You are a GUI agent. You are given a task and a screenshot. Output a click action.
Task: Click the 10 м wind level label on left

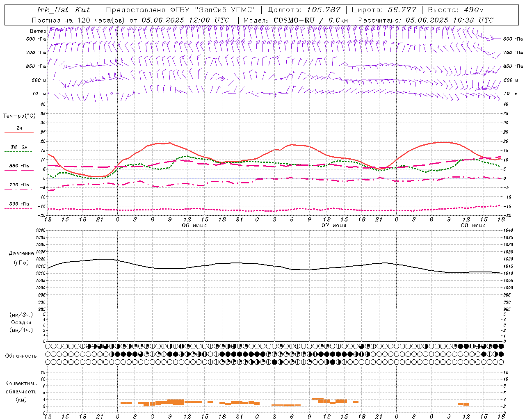(39, 94)
